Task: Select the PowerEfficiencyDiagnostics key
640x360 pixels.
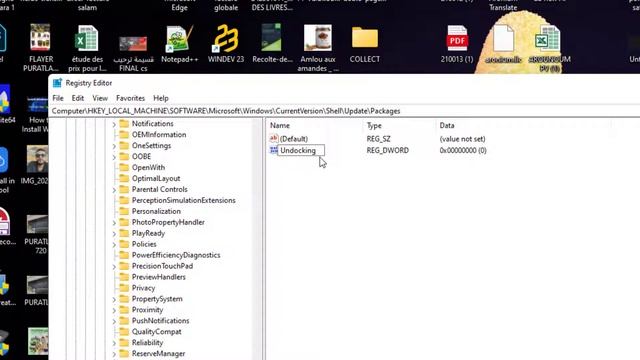Action: pyautogui.click(x=176, y=255)
